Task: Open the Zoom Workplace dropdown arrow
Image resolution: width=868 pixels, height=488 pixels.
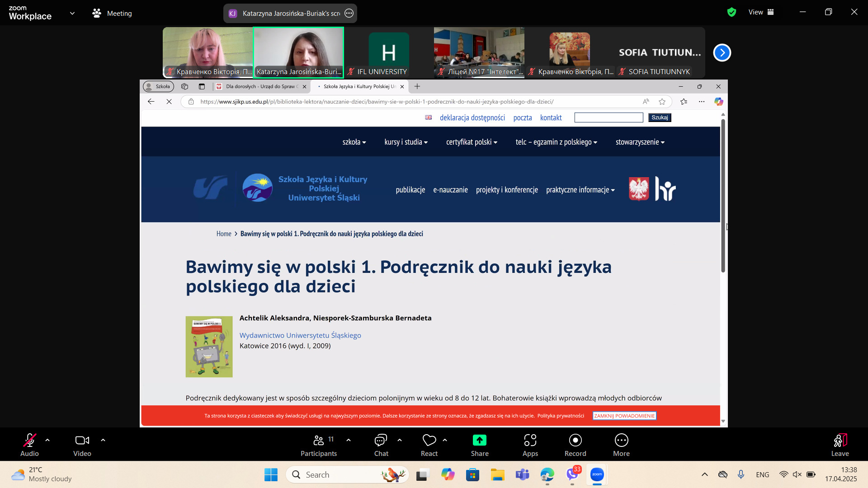Action: [72, 13]
